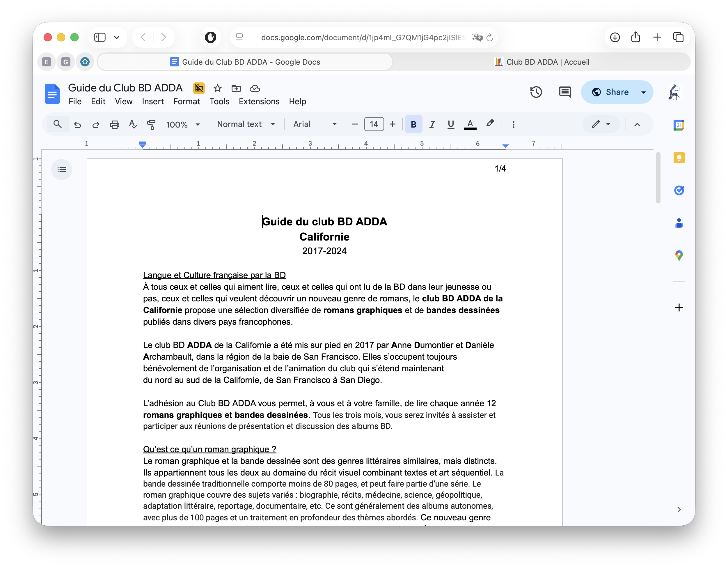Toggle bold formatting
This screenshot has width=728, height=569.
coord(413,124)
